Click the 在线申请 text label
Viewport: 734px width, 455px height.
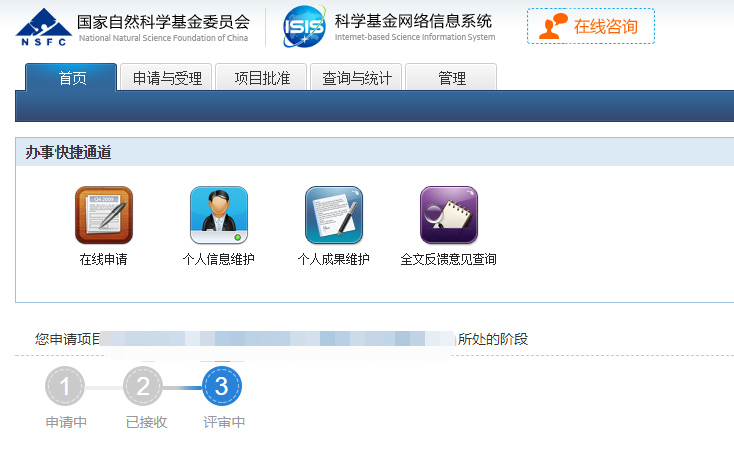(103, 260)
